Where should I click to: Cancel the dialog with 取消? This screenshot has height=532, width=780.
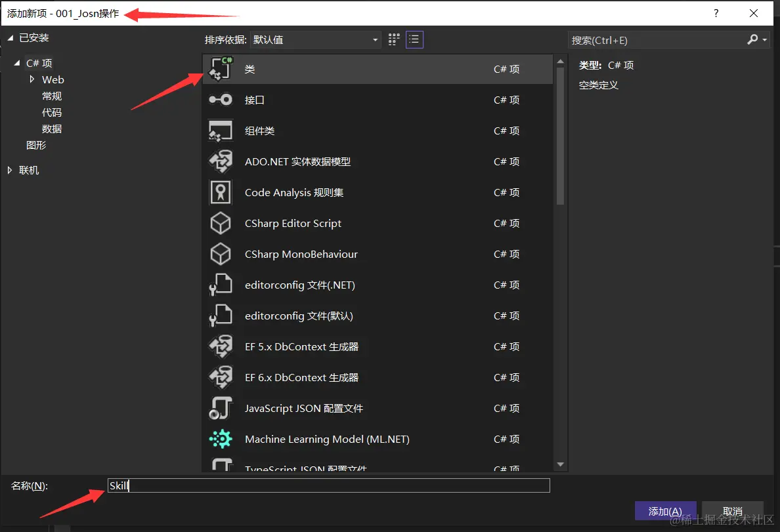tap(732, 510)
